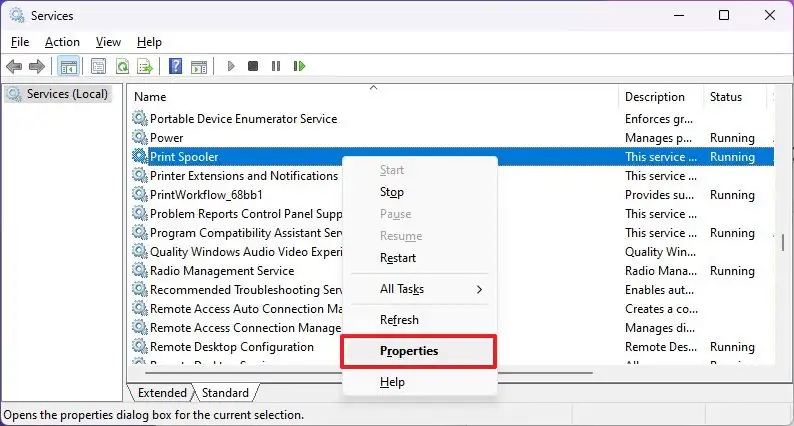Select the Portable Device Enumerator Service row
The height and width of the screenshot is (426, 794).
click(x=244, y=119)
